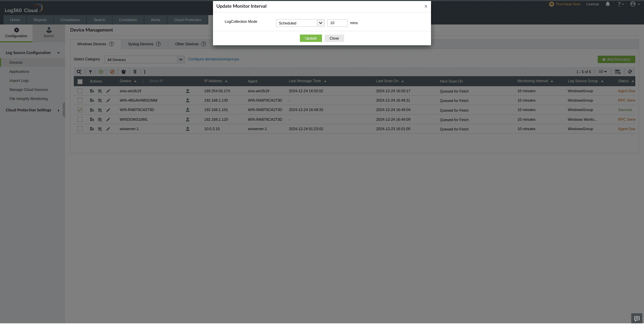Edit device WIN-4BGAHNBSOMM with pencil icon
The height and width of the screenshot is (324, 644).
(x=108, y=101)
